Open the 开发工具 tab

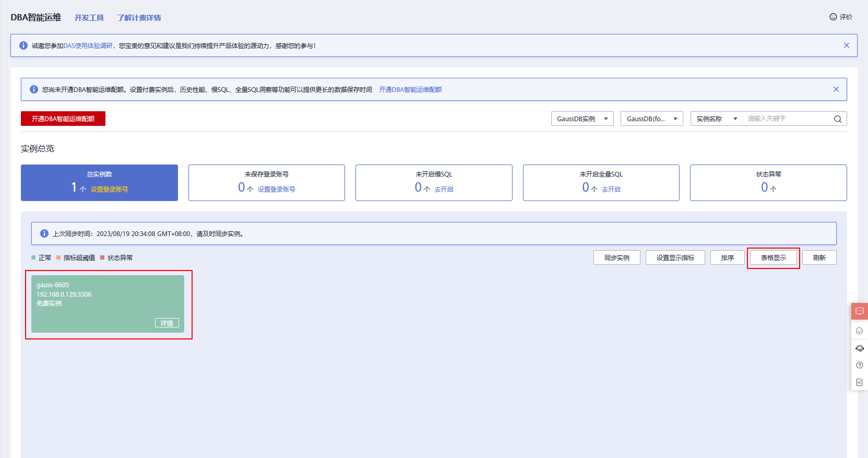pyautogui.click(x=89, y=18)
